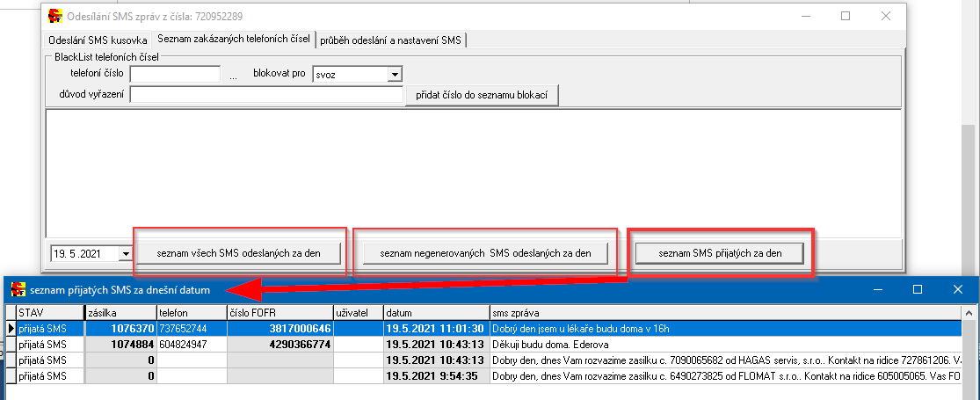
Task: Switch to the 'Odeslání SMS kusovka' tab
Action: click(98, 40)
